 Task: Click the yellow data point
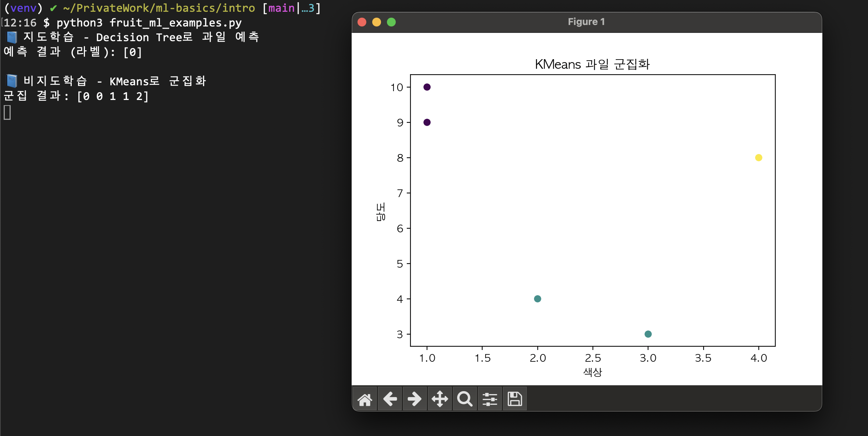point(758,158)
